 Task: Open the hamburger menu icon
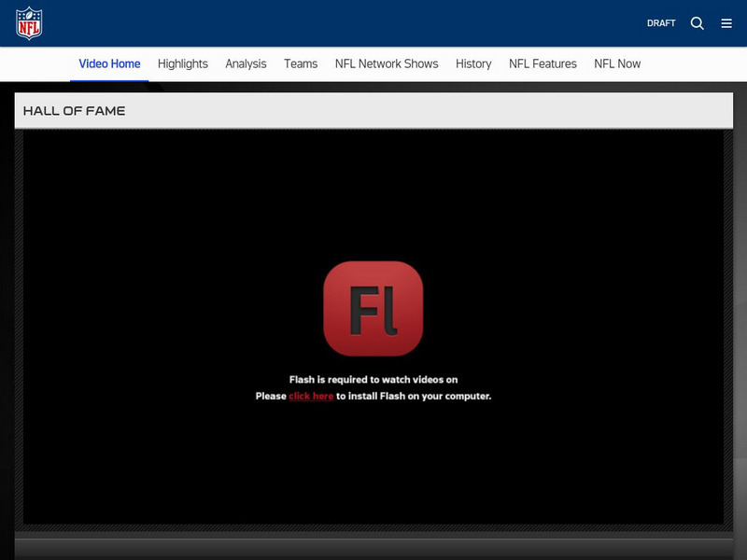[726, 23]
